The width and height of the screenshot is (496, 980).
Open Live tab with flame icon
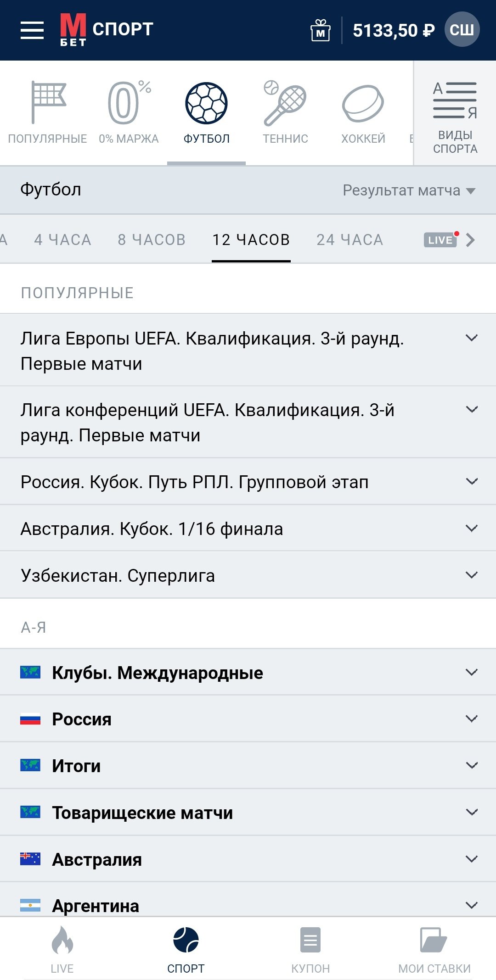pos(62,949)
